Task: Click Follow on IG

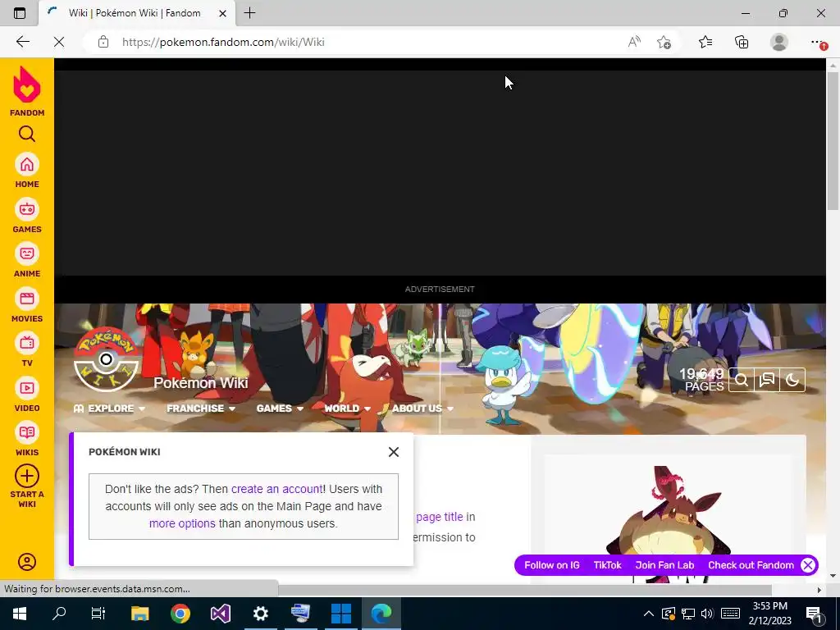Action: [552, 565]
